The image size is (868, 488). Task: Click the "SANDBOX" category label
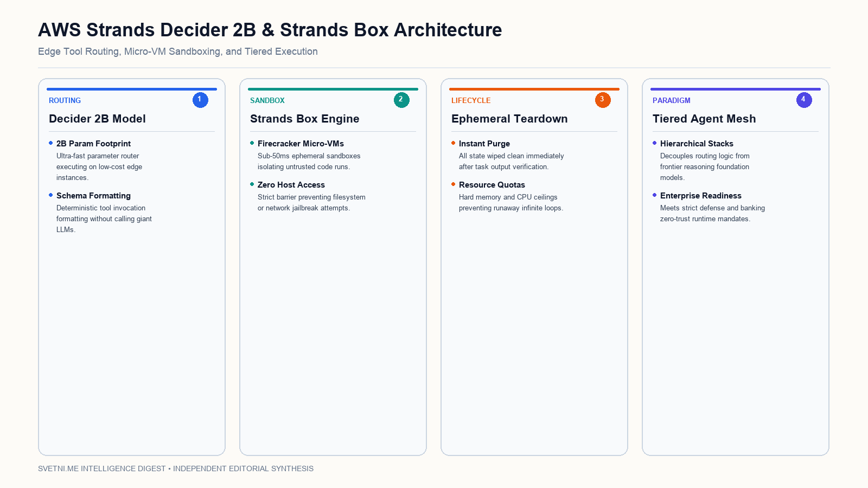click(267, 100)
